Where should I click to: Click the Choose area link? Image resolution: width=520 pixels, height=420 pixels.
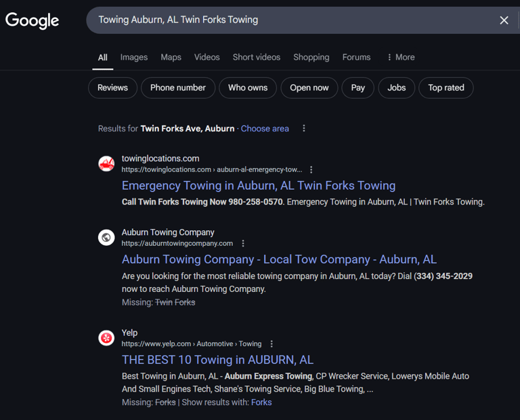tap(265, 129)
